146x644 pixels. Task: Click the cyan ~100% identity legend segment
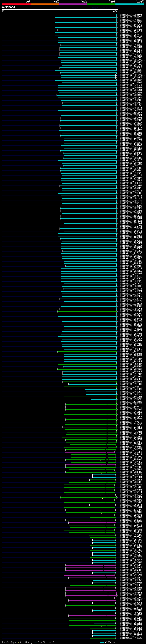click(x=130, y=4)
